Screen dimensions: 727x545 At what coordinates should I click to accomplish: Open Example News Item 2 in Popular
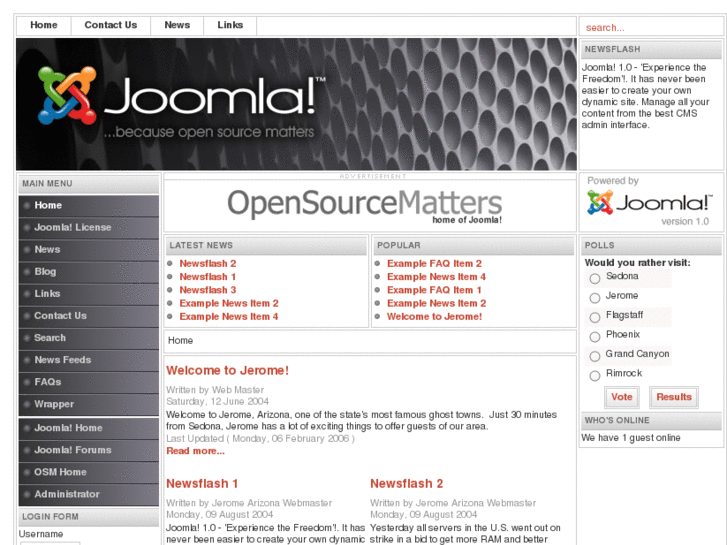coord(436,303)
